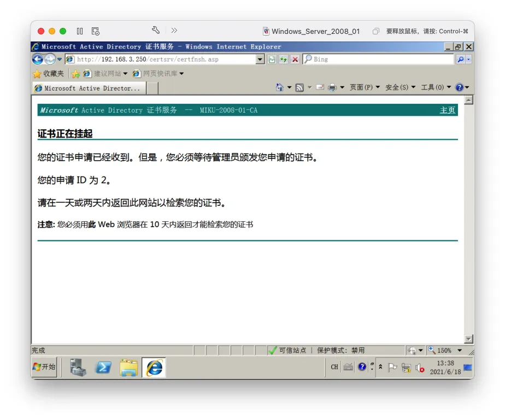Go to the IE home page

point(280,87)
